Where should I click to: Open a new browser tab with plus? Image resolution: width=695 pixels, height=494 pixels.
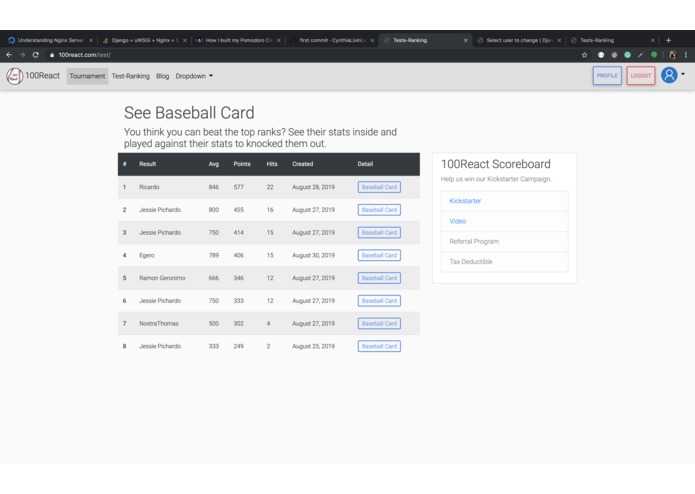668,40
